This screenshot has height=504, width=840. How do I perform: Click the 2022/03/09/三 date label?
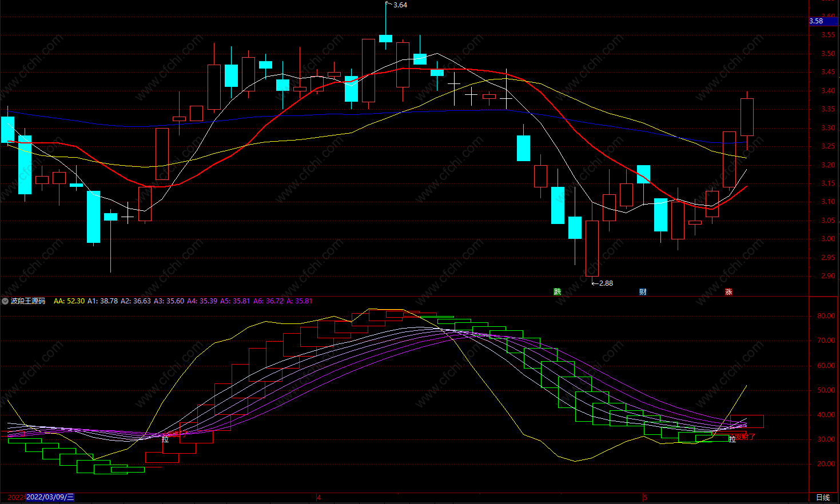pos(50,497)
